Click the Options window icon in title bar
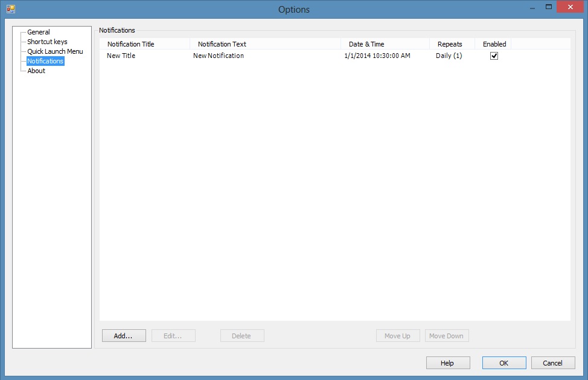 coord(10,9)
